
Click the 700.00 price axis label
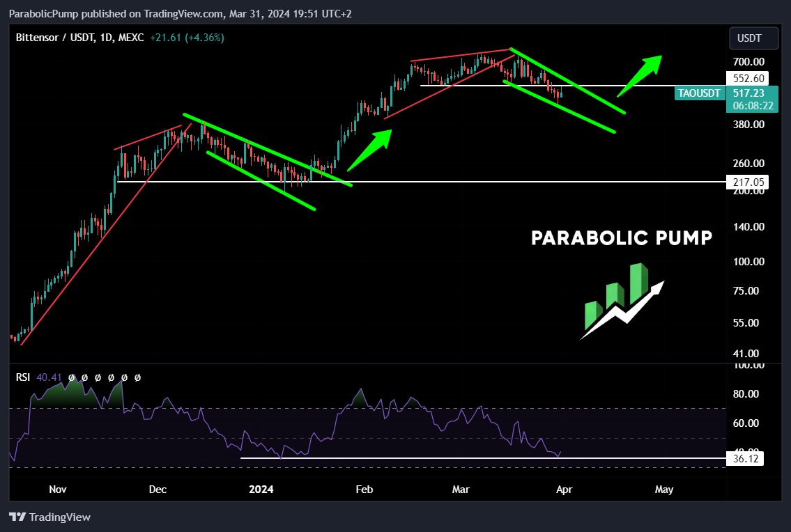pos(748,61)
